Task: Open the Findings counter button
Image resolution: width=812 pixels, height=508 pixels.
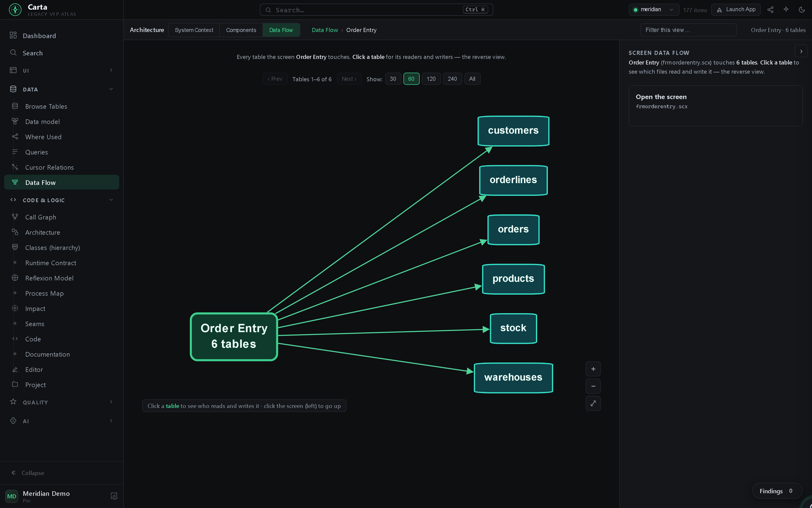Action: click(x=777, y=491)
